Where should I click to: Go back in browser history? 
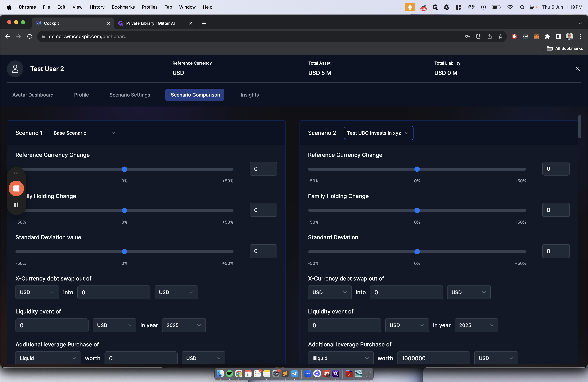pyautogui.click(x=8, y=36)
